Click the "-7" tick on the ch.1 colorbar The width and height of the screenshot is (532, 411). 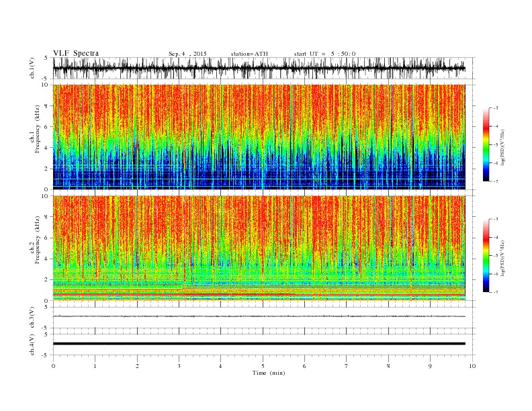pos(495,181)
